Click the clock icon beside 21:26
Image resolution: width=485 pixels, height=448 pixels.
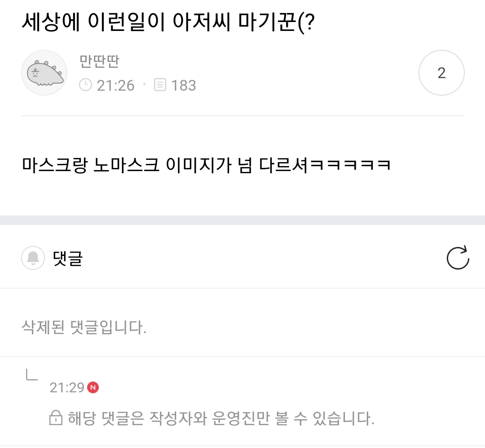85,85
